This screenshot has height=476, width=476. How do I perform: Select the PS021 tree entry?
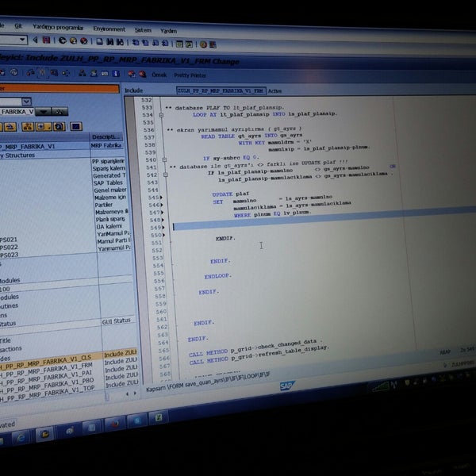tap(9, 240)
